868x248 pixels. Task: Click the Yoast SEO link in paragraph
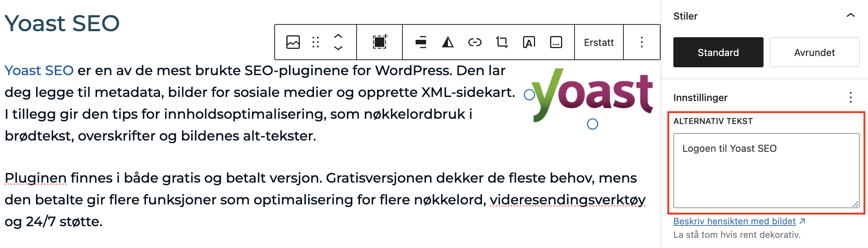click(39, 70)
